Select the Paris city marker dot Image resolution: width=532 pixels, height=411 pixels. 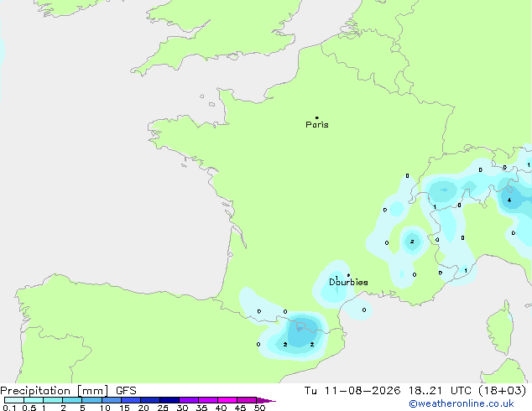(x=317, y=117)
